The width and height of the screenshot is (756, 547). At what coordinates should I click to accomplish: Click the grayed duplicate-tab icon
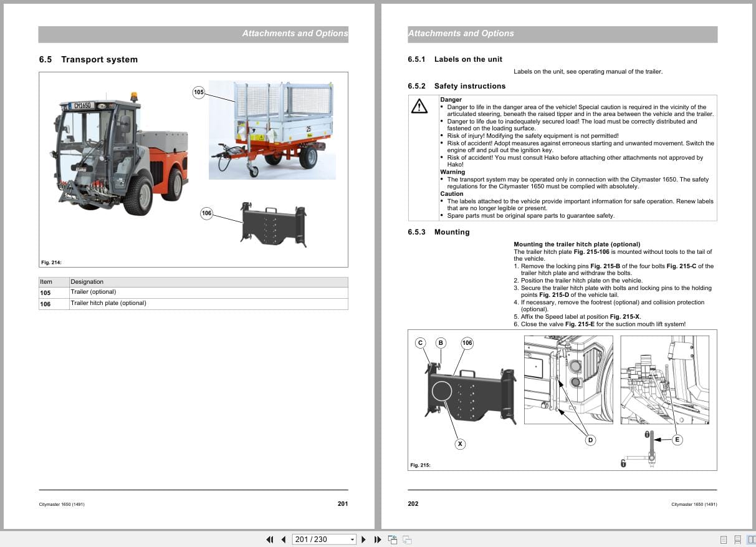407,539
